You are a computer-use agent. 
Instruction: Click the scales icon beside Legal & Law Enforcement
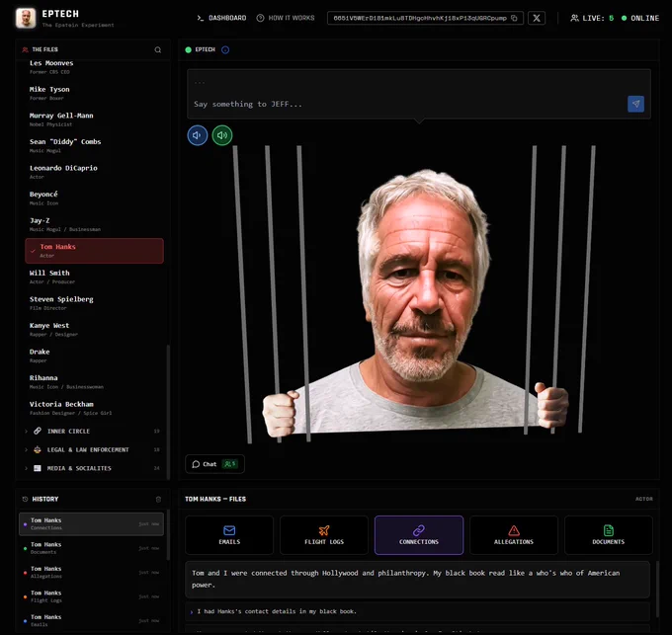[38, 449]
